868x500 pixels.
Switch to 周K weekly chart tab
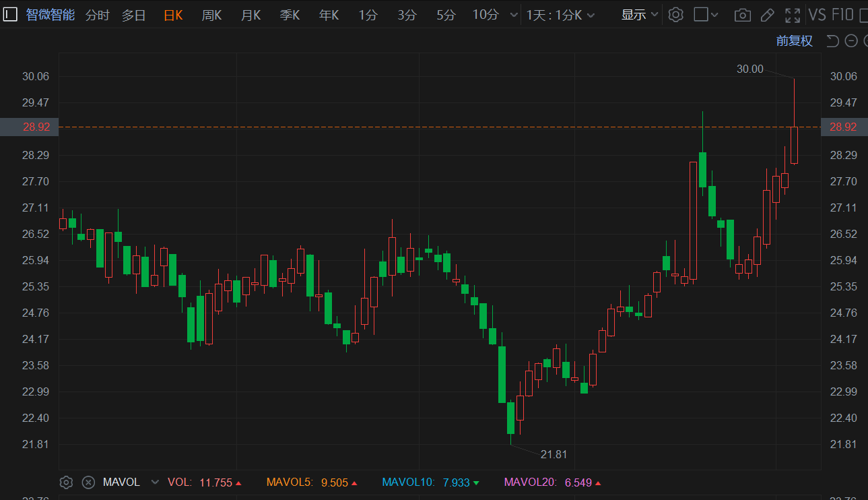(211, 15)
